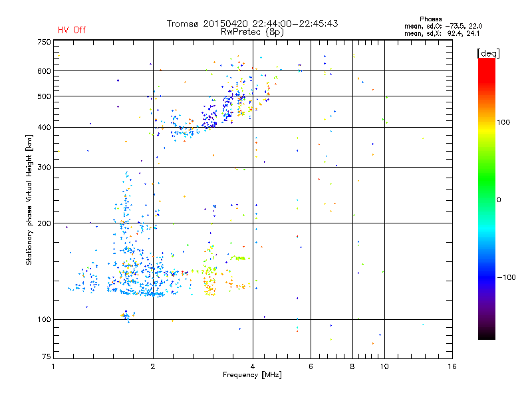The image size is (532, 399).
Task: Select the 'mean, sd,X: 92.4, 24.1' line
Action: click(x=442, y=33)
